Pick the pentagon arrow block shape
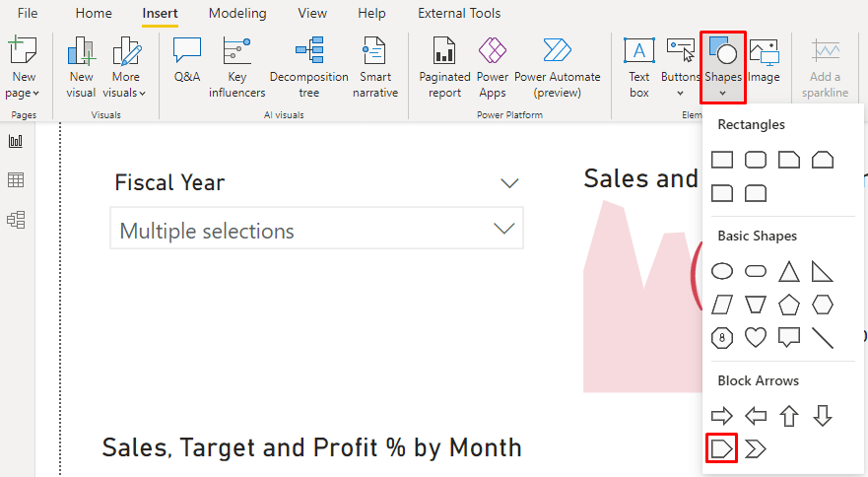868x477 pixels. (722, 449)
